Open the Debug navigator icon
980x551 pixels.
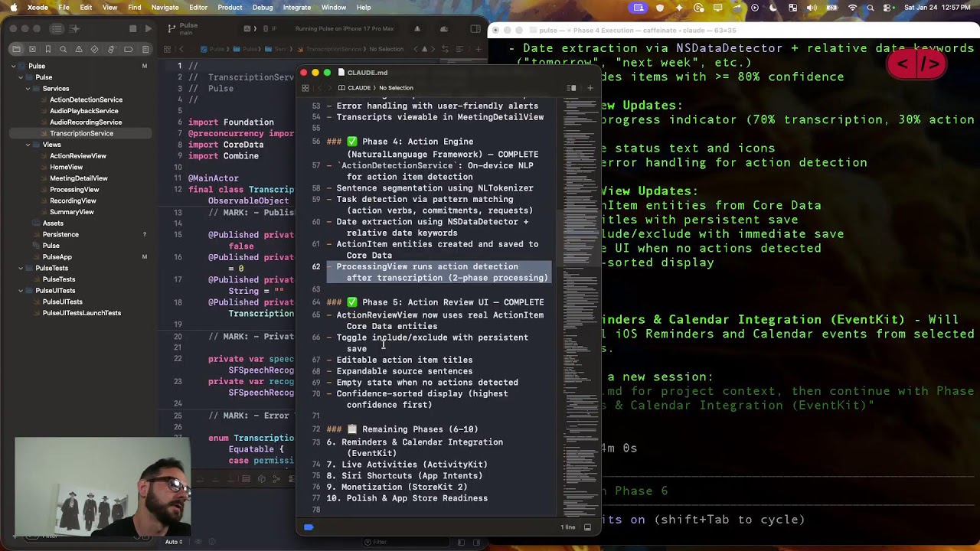point(111,49)
